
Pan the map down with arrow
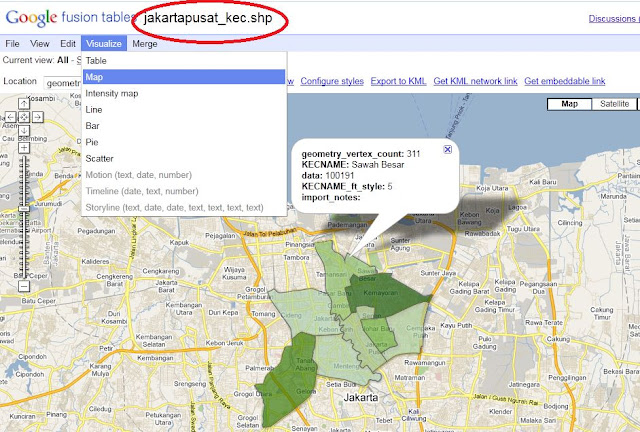[x=23, y=130]
